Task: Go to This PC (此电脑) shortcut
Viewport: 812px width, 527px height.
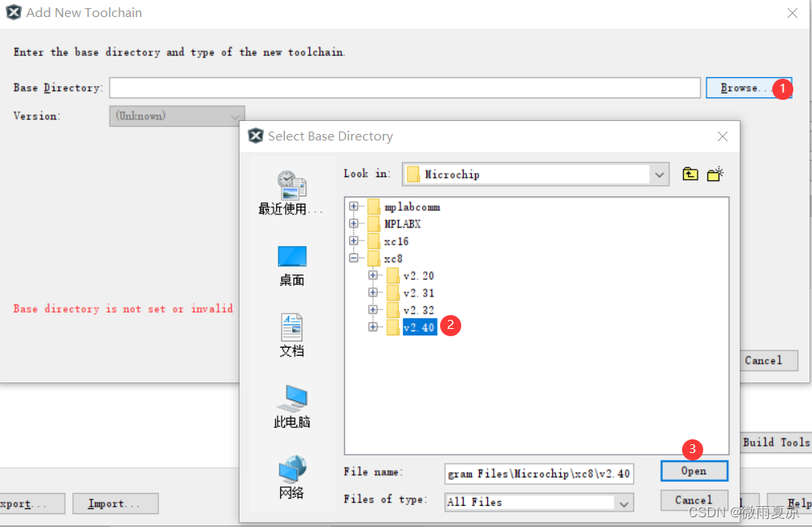Action: [x=292, y=407]
